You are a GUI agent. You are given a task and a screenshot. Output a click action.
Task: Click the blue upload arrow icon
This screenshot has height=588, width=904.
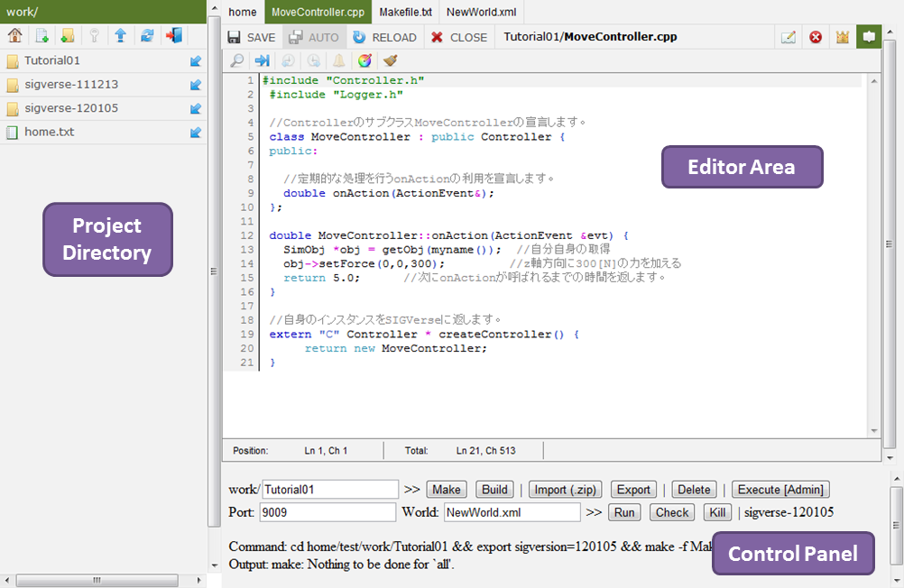click(x=120, y=36)
